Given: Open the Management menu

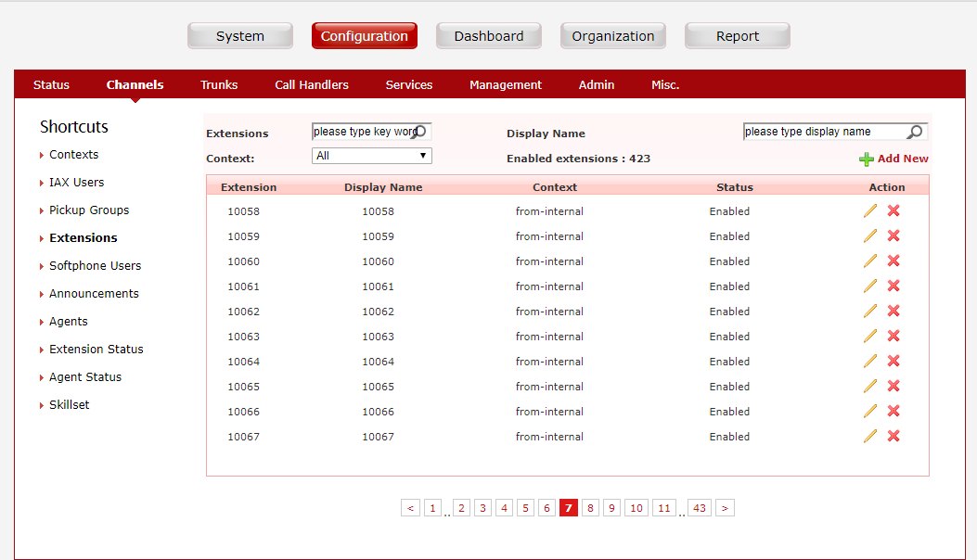Looking at the screenshot, I should coord(506,84).
